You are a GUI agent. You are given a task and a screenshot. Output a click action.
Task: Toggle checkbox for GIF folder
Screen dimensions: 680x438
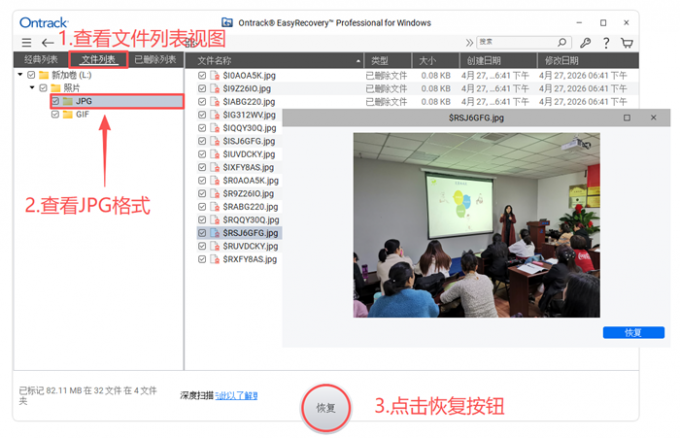click(x=55, y=114)
